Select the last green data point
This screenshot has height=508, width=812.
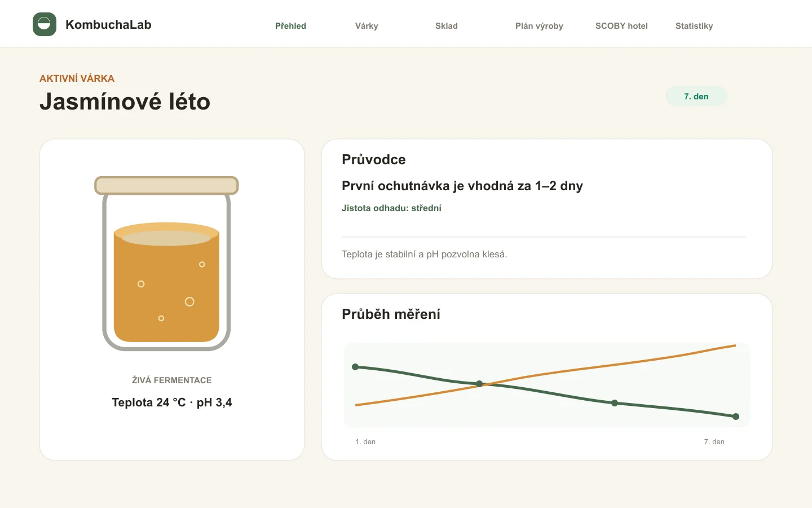tap(736, 417)
